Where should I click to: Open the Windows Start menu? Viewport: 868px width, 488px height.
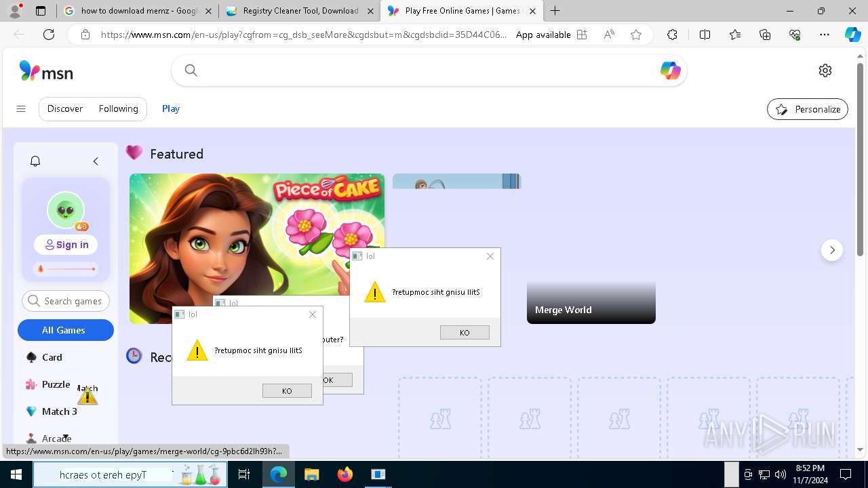(16, 474)
